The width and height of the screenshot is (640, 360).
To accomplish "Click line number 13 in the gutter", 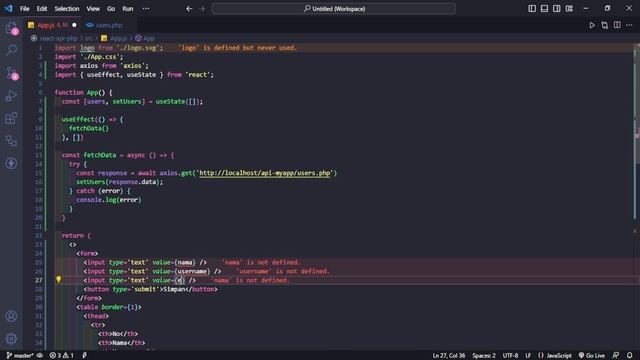I will coord(39,155).
